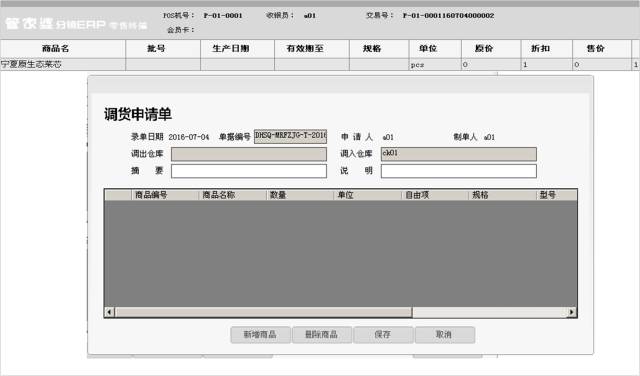Screen dimensions: 640x376
Task: Click the 商品名称 column header in dialog grid
Action: (233, 195)
